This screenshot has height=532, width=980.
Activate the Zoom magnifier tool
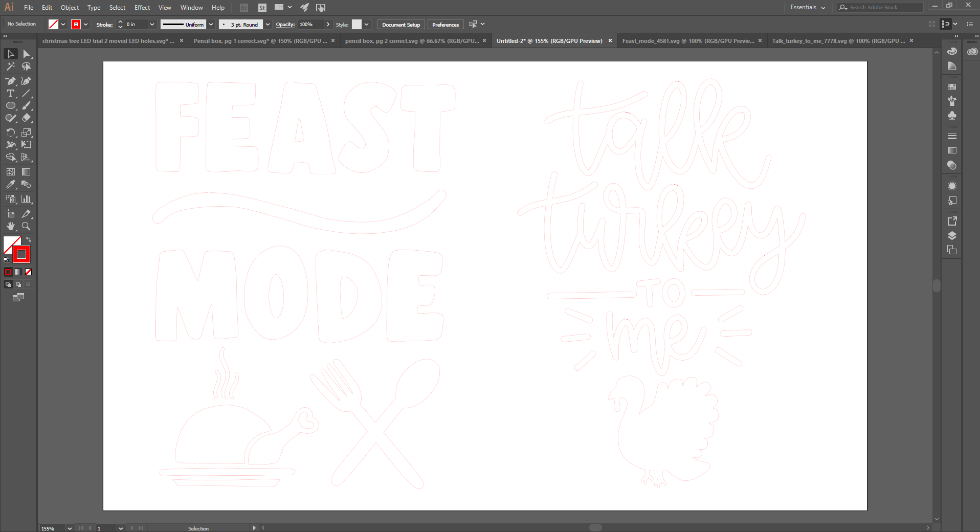[26, 226]
